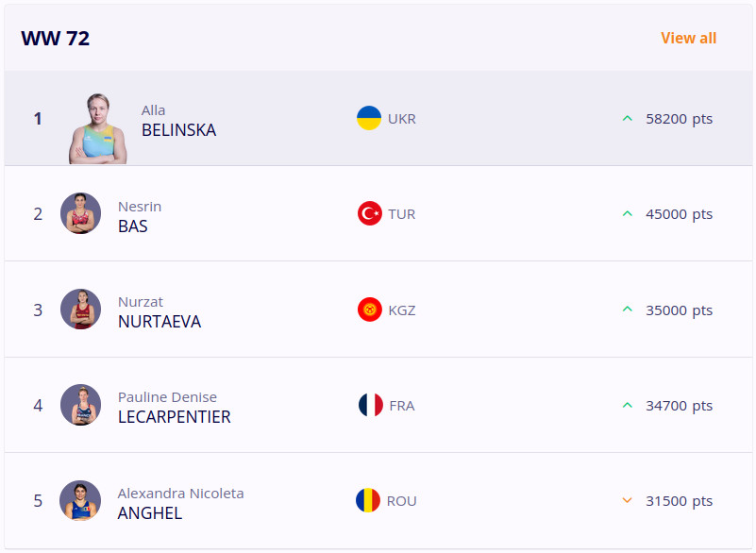The image size is (756, 553).
Task: Click Alla Belinska's athlete photo
Action: [98, 128]
